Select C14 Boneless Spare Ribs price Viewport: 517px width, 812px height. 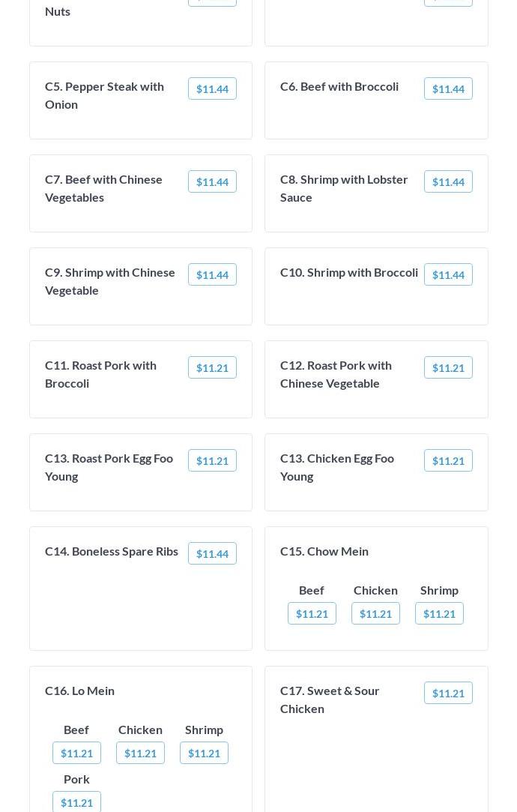[x=212, y=553]
